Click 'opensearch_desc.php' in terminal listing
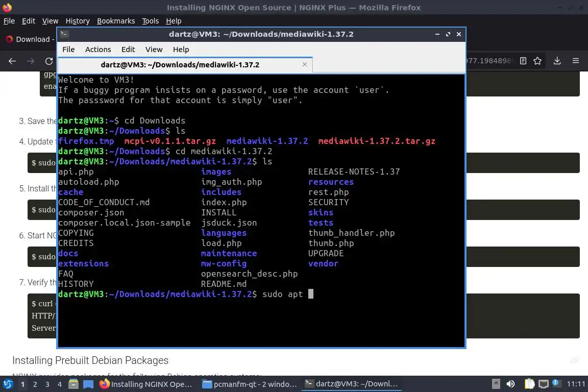Screen dimensions: 588x392 pyautogui.click(x=250, y=274)
